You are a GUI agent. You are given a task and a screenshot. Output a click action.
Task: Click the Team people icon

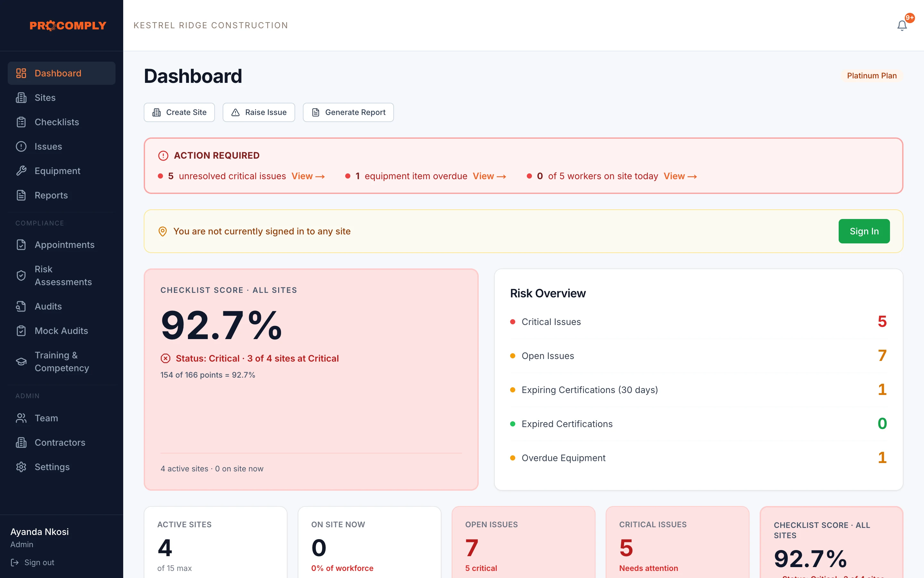click(x=21, y=418)
